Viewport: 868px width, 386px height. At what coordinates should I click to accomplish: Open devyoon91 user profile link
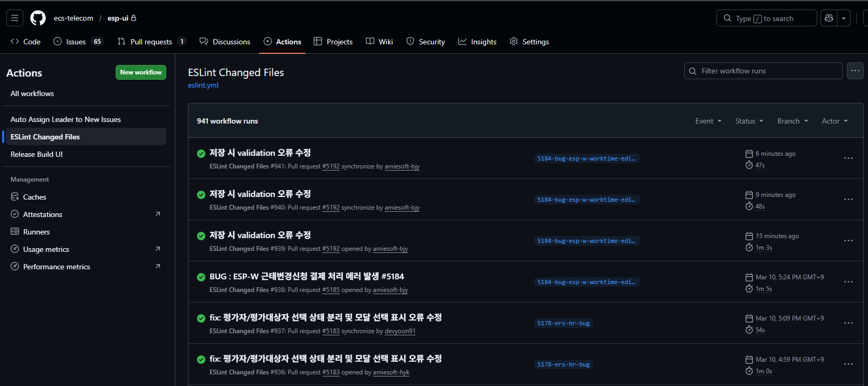point(400,331)
